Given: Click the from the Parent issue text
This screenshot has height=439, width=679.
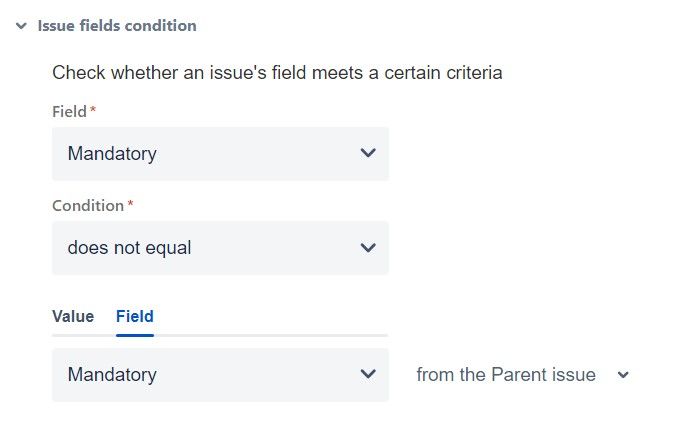Looking at the screenshot, I should pos(506,375).
